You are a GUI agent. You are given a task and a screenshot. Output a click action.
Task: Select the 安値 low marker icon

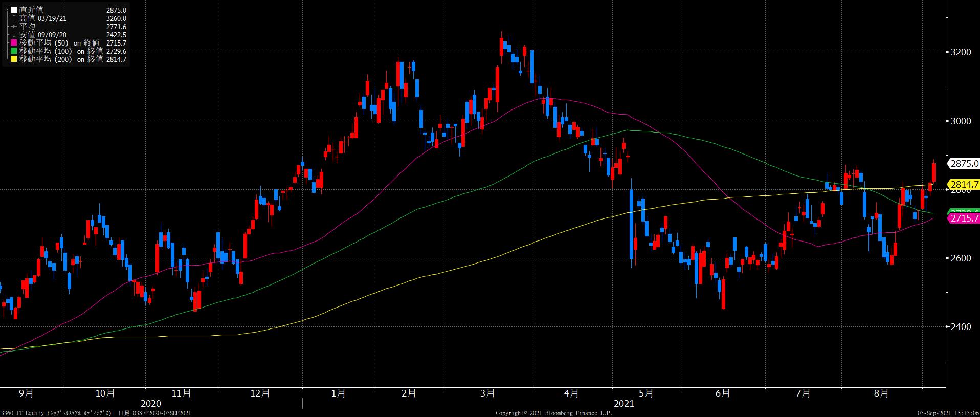point(14,35)
